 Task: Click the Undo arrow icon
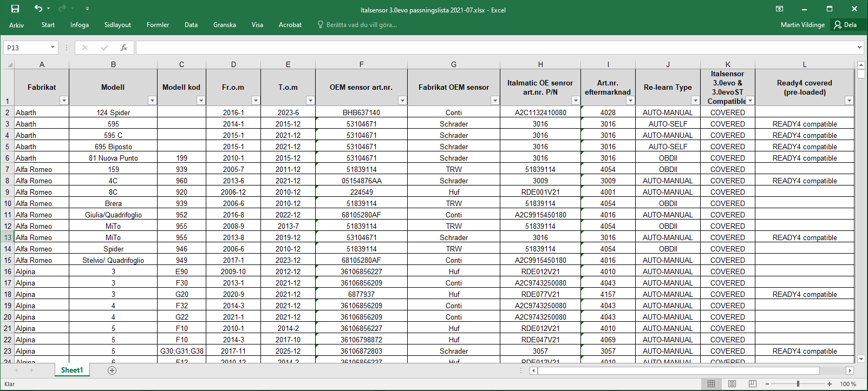38,8
